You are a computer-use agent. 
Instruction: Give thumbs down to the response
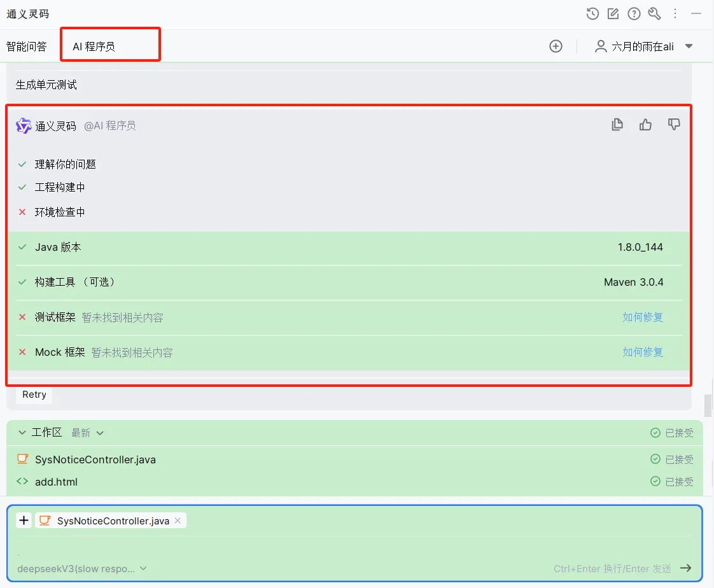[674, 124]
